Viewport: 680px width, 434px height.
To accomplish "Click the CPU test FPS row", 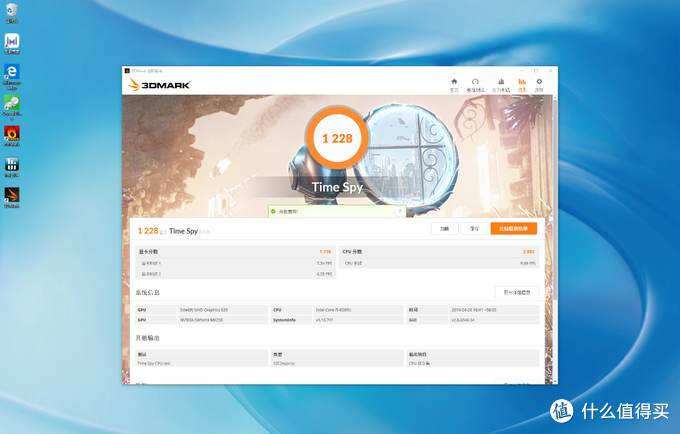I will point(439,263).
